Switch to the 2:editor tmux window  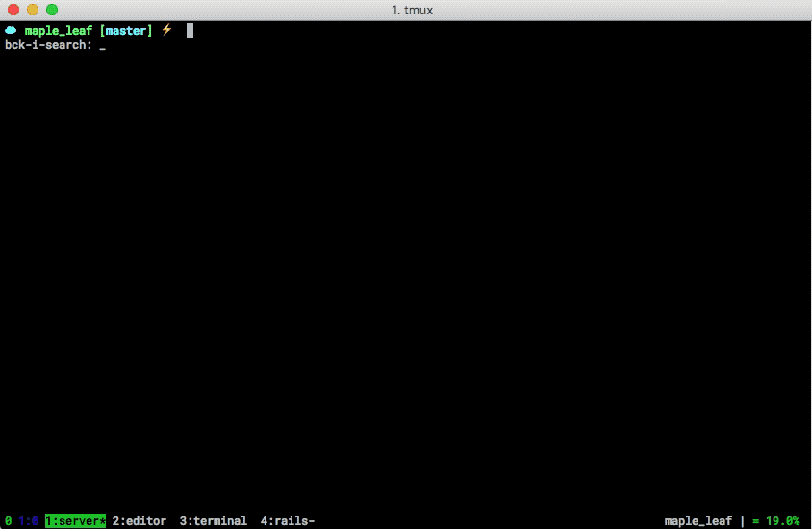click(140, 520)
